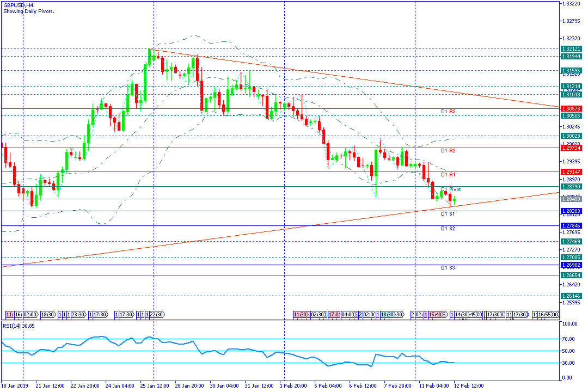Click the 25 Jan 12:00 date label
The height and width of the screenshot is (392, 588).
pos(155,385)
